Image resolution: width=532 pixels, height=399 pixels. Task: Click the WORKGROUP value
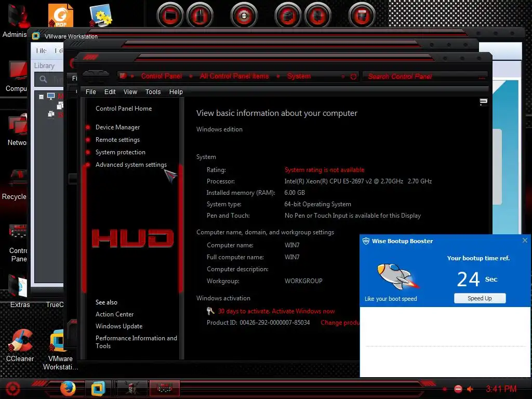pos(303,281)
